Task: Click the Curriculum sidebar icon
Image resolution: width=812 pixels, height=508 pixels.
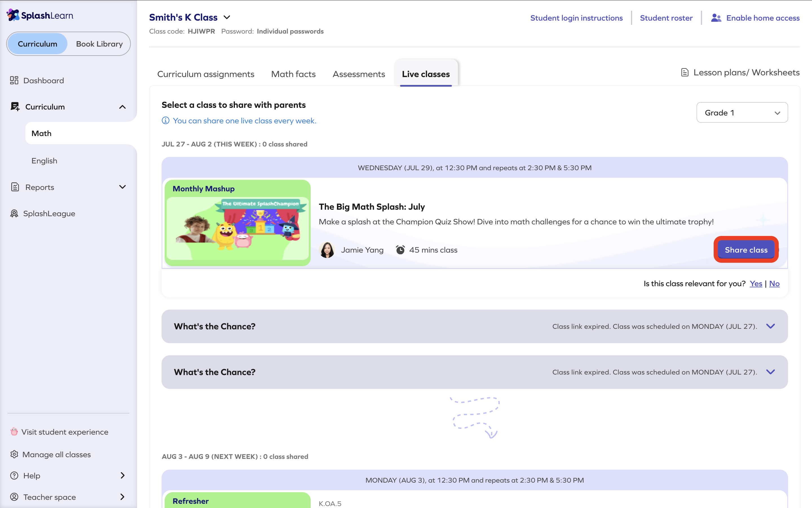Action: click(15, 106)
